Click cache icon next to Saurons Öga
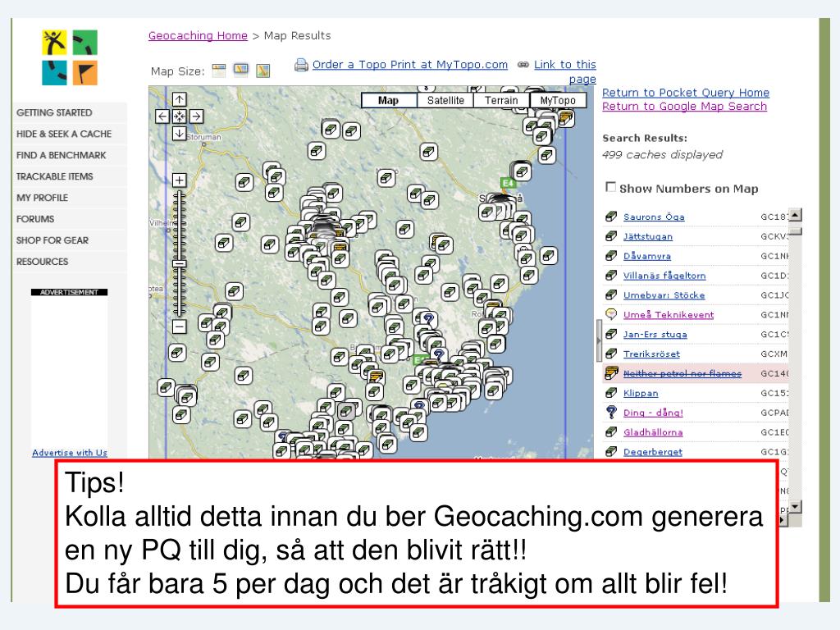Image resolution: width=840 pixels, height=630 pixels. [610, 217]
